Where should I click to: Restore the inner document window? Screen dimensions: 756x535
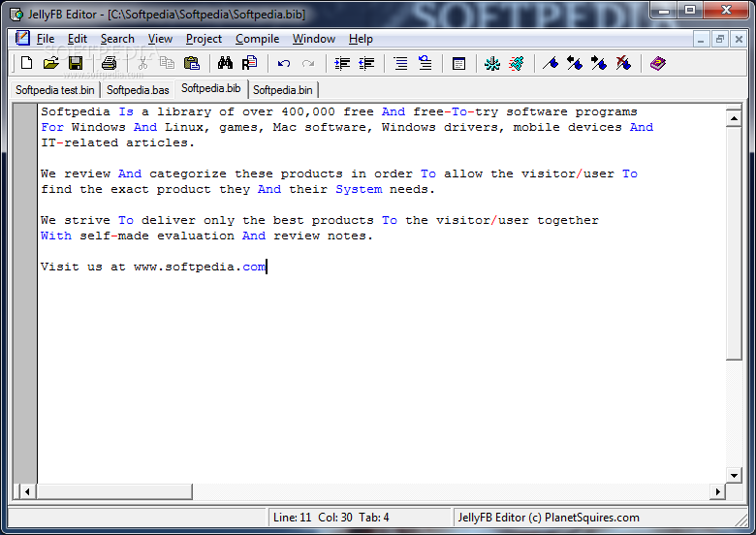[x=720, y=39]
